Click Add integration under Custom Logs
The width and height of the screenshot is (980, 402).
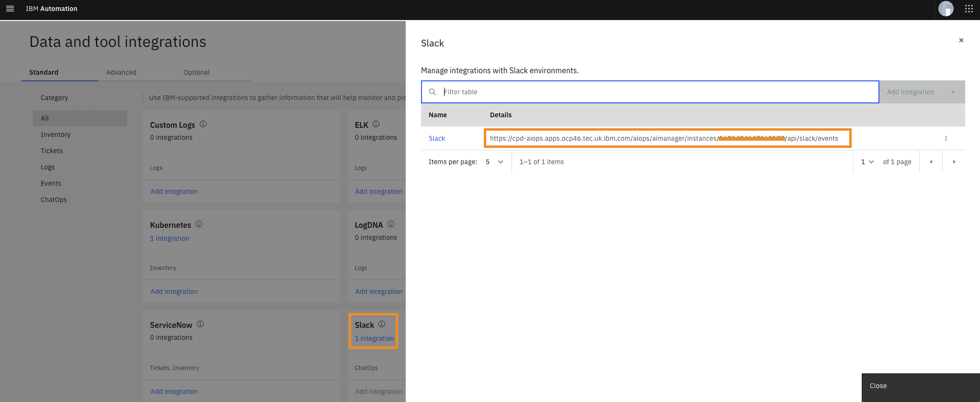(x=174, y=191)
